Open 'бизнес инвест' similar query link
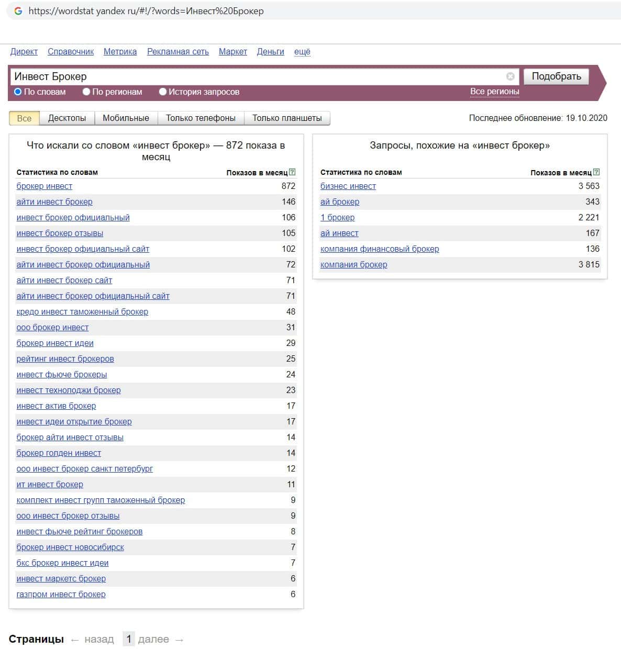The width and height of the screenshot is (621, 672). pos(348,186)
